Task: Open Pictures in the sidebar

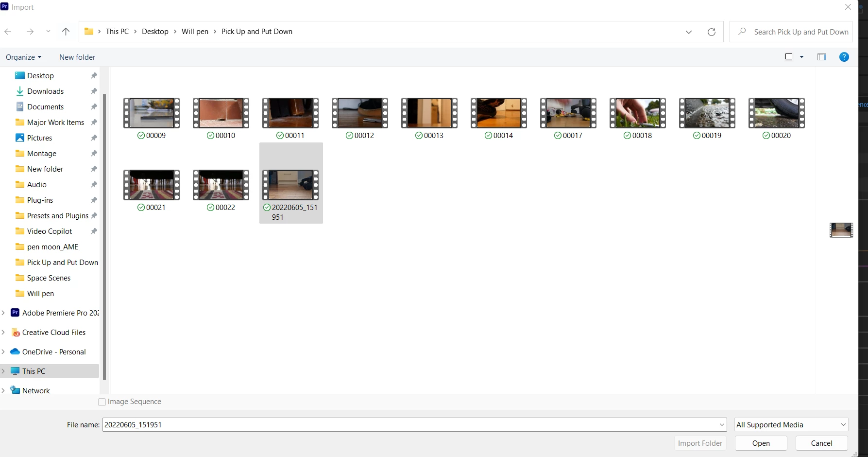Action: (x=39, y=138)
